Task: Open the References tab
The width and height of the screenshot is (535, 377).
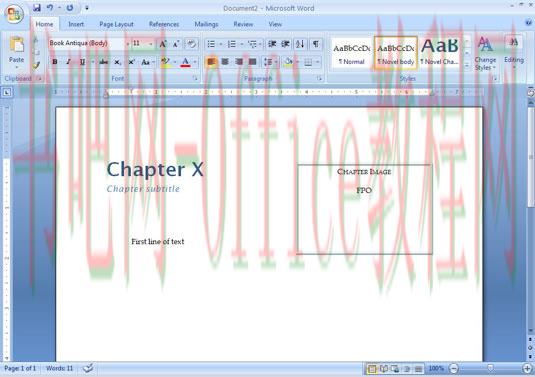Action: coord(164,24)
